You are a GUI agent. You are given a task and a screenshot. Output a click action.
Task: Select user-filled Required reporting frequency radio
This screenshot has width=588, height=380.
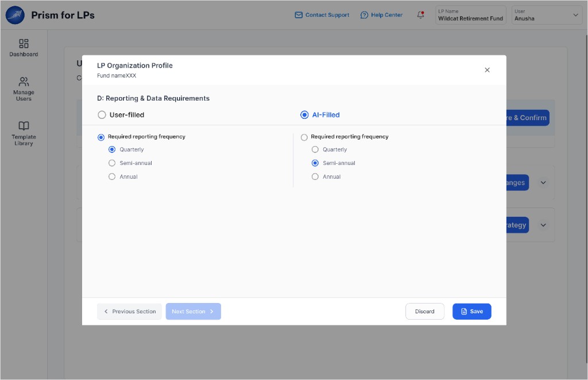point(101,137)
